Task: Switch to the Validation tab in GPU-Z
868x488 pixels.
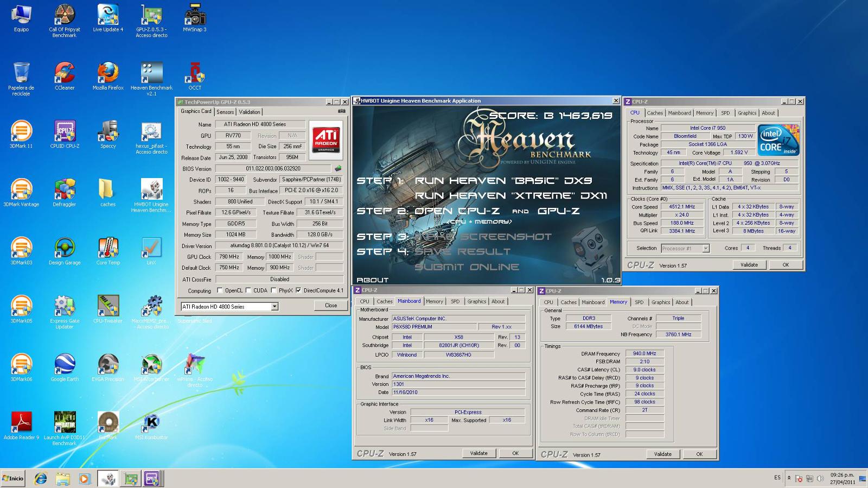Action: [x=250, y=112]
